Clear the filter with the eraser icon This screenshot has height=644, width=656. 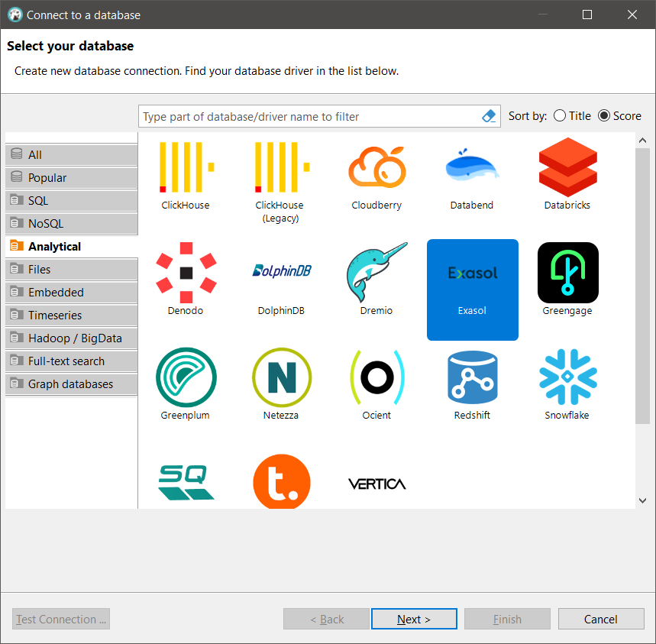[489, 116]
